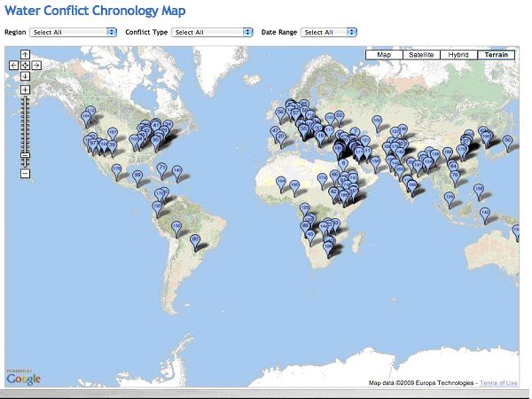Select map marker 142 in Indonesia

(x=485, y=215)
